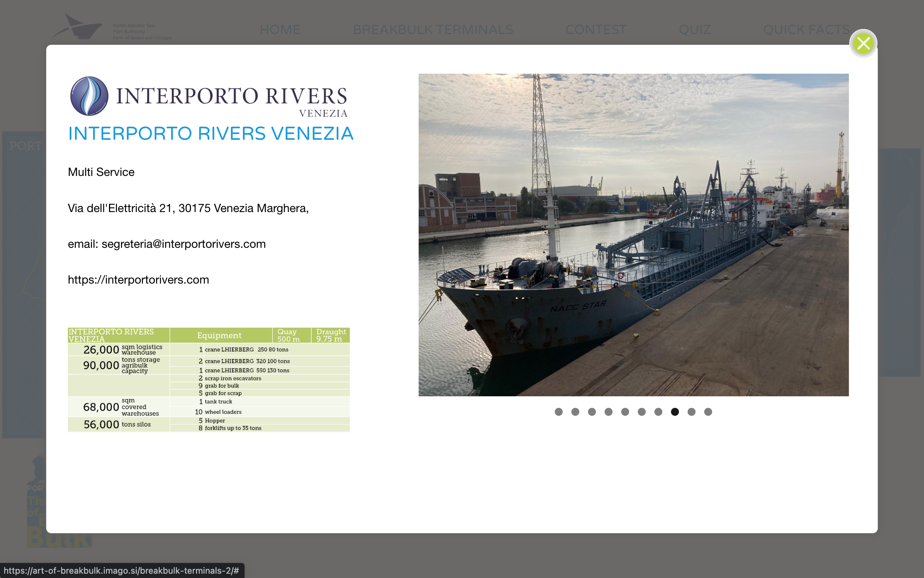Click the Draught 9.75 m header cell
924x578 pixels.
coord(330,335)
